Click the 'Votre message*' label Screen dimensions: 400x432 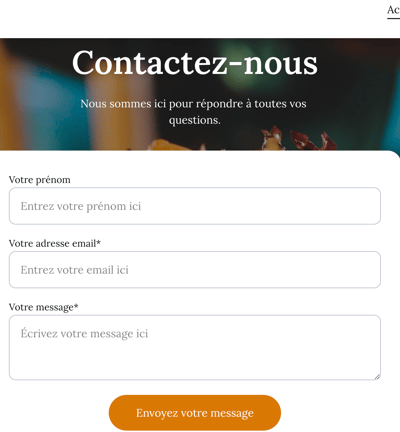[x=43, y=307]
